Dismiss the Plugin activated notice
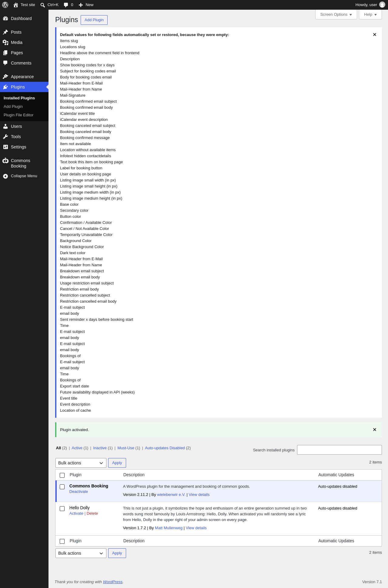 pyautogui.click(x=375, y=430)
